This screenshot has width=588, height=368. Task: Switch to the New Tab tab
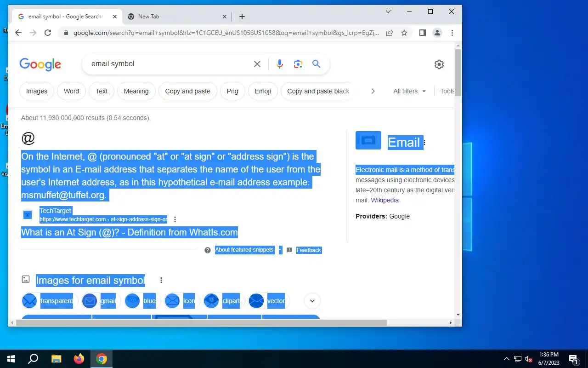tap(177, 17)
